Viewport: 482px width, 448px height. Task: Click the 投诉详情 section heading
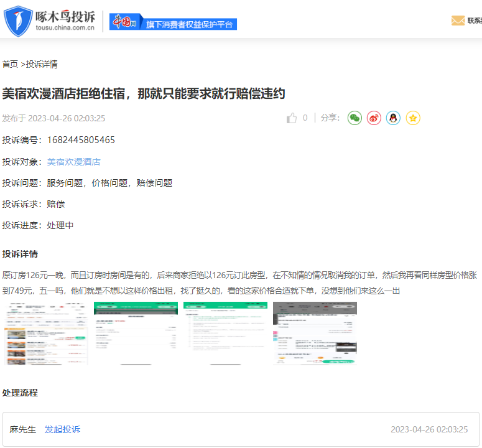tap(20, 254)
